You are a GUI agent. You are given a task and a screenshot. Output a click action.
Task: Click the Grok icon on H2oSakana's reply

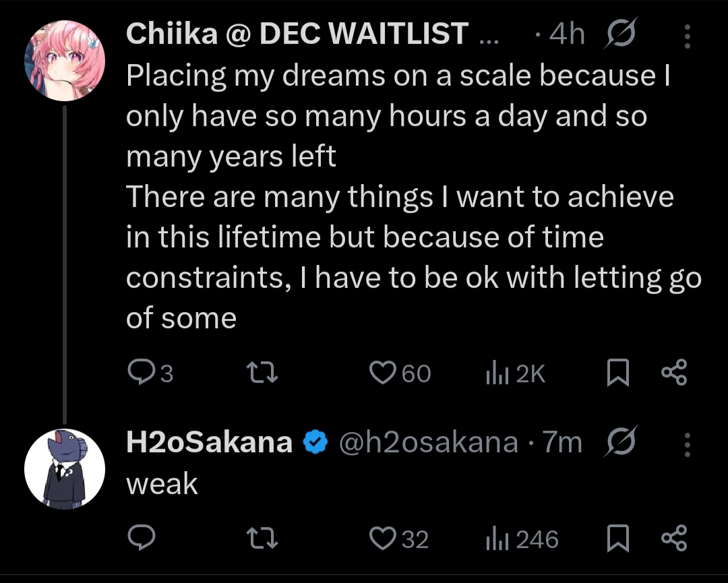coord(617,443)
